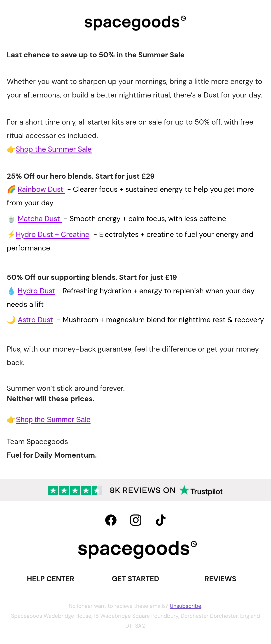Follow the Hydro Dust + Creatine link
This screenshot has width=271, height=644.
53,234
